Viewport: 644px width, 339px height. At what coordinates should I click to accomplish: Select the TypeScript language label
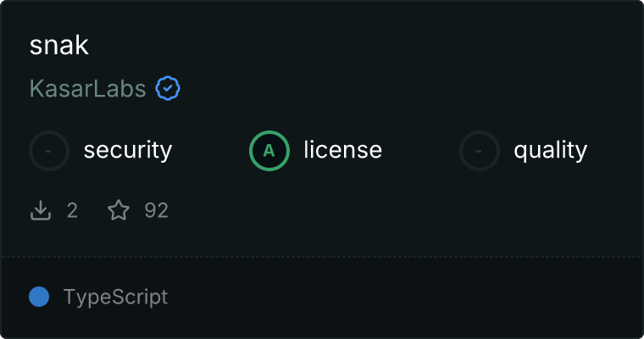coord(115,297)
